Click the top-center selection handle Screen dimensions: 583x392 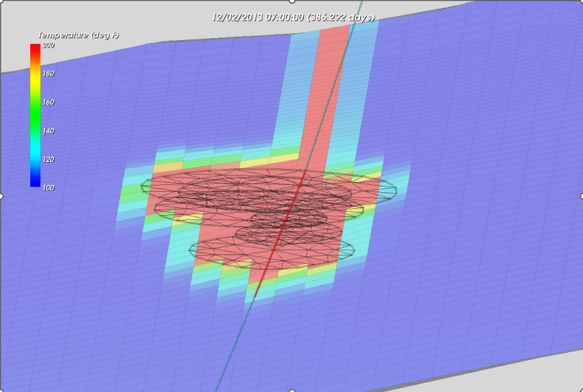pyautogui.click(x=292, y=1)
